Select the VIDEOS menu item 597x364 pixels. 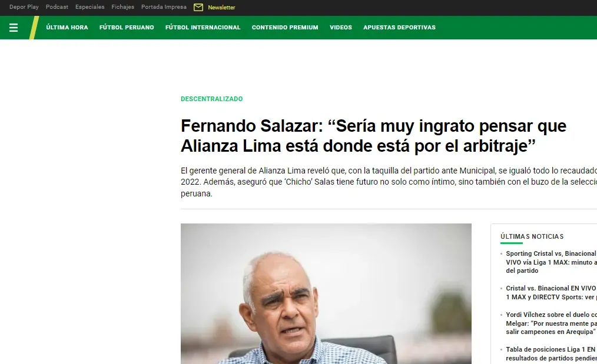[341, 28]
